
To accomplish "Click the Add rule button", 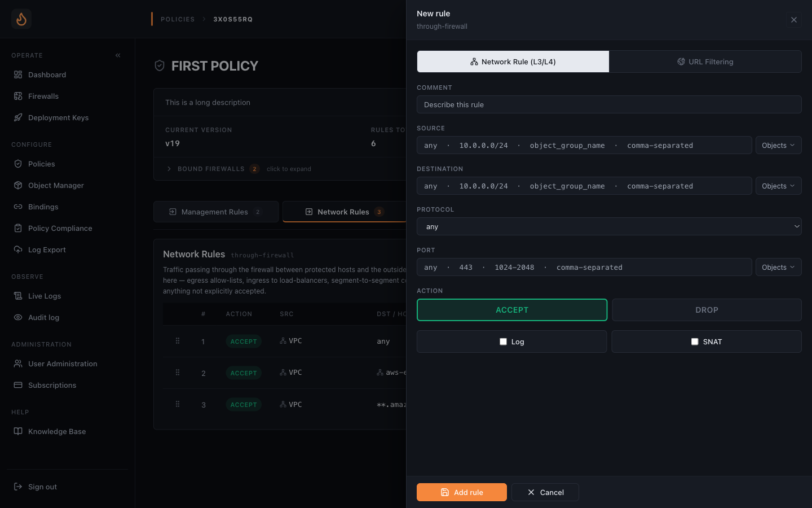I will (x=462, y=492).
